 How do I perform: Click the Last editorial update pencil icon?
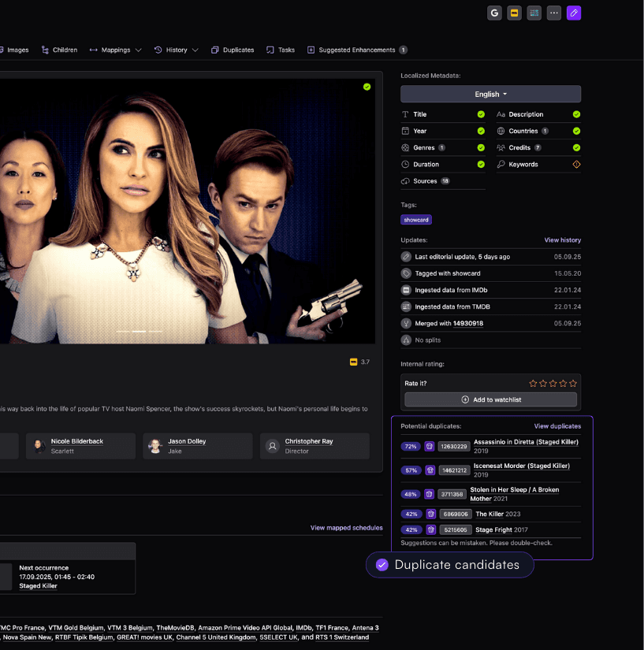(406, 257)
